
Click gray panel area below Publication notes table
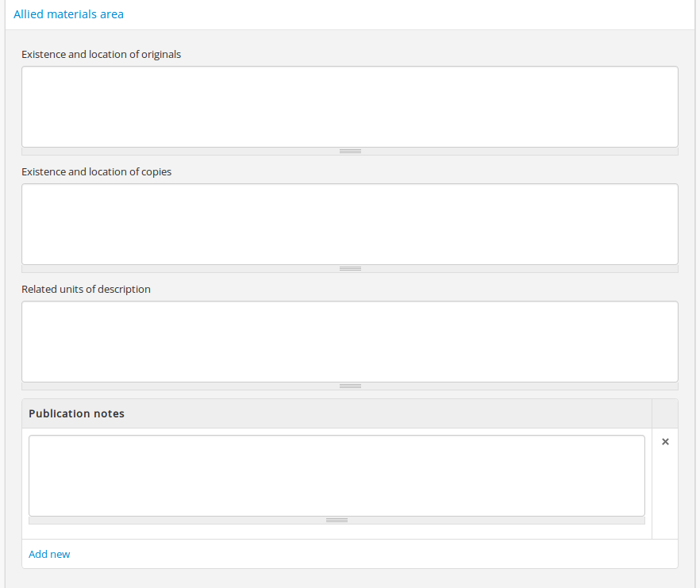point(349,578)
